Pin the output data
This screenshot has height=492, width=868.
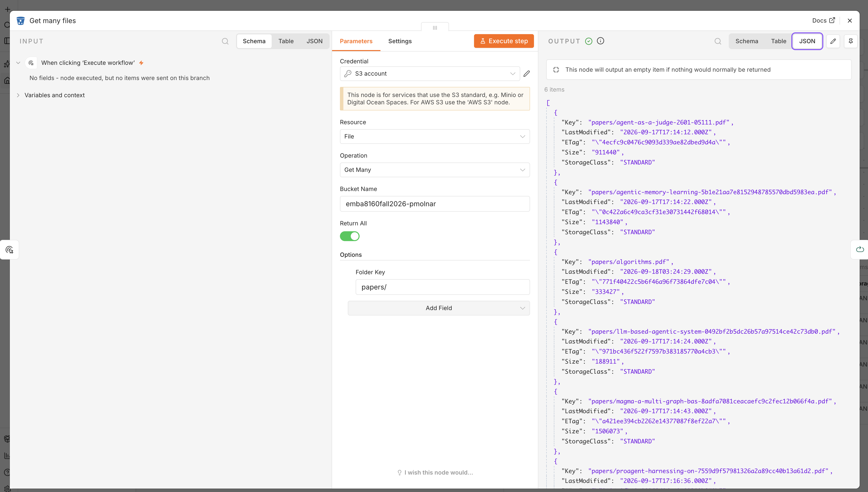click(x=851, y=41)
